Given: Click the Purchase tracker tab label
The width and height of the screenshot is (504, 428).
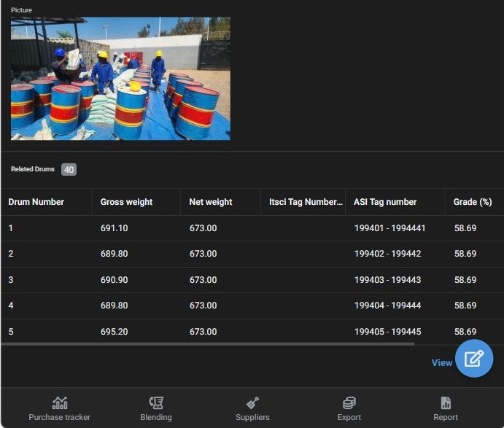Looking at the screenshot, I should [x=60, y=417].
